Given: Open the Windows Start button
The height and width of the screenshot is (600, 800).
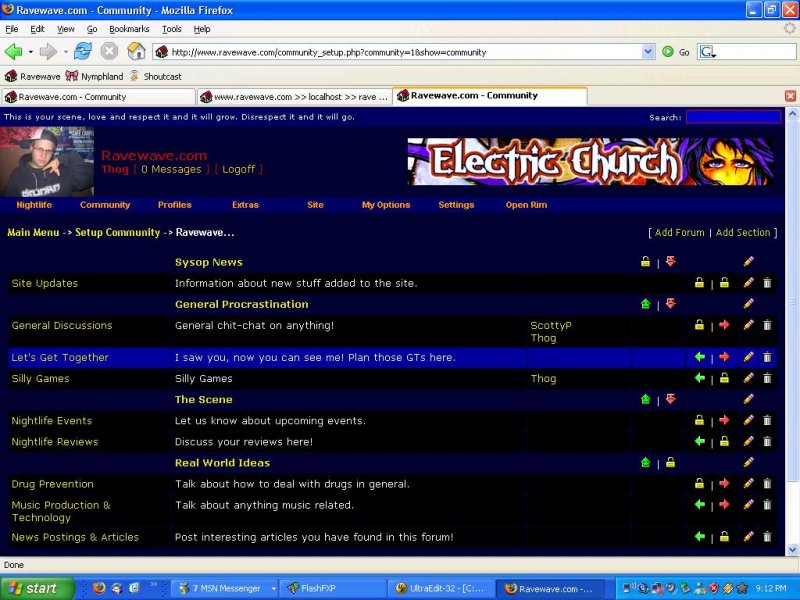Looking at the screenshot, I should pos(37,588).
